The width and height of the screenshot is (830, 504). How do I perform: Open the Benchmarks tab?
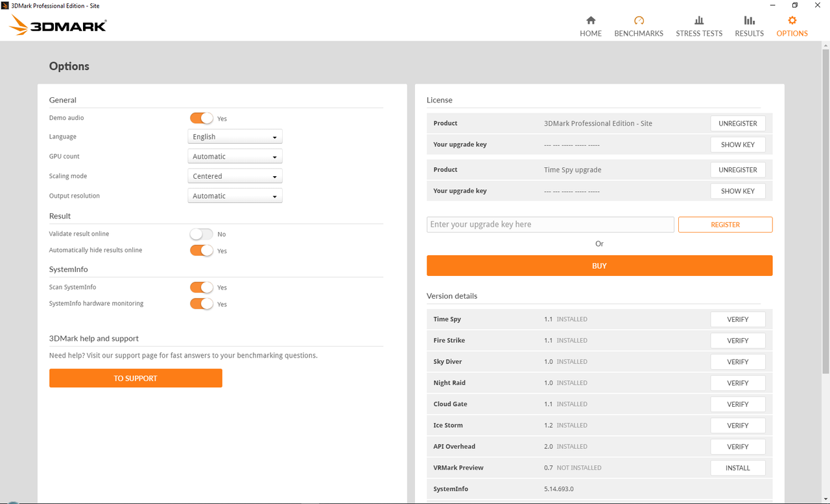(639, 27)
